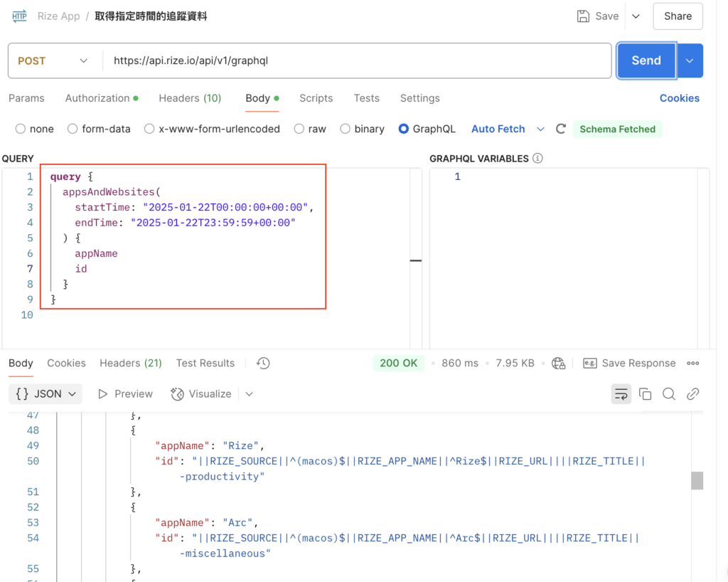728x582 pixels.
Task: Open the Auto Fetch dropdown chevron
Action: (x=540, y=129)
